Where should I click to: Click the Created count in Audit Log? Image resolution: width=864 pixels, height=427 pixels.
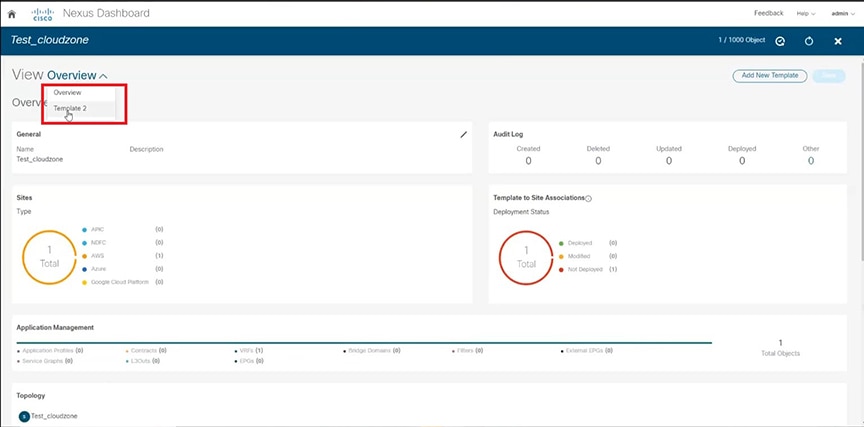click(528, 161)
